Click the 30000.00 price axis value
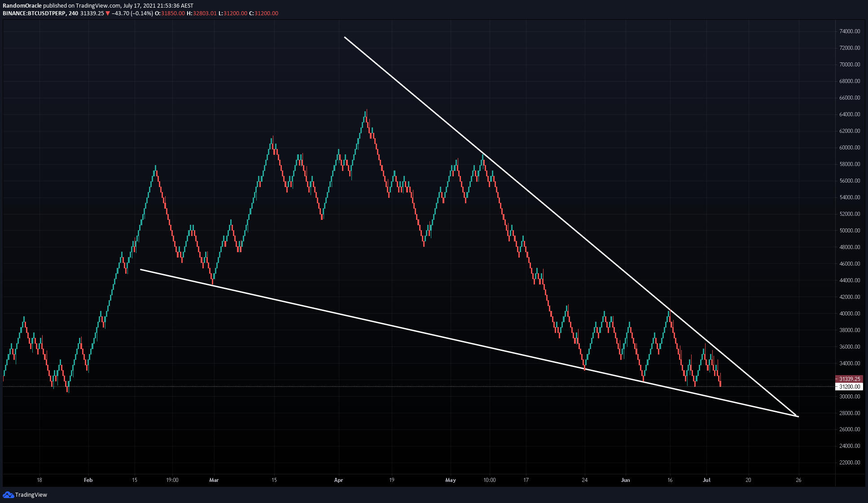 tap(850, 397)
